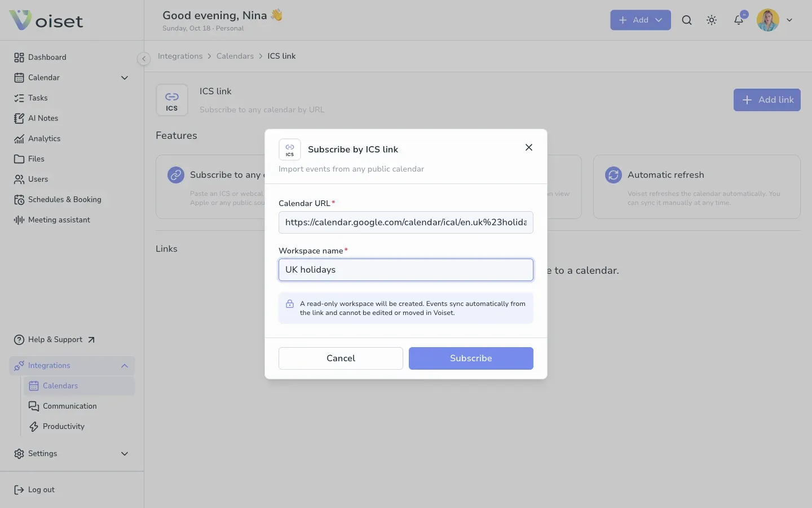Screen dimensions: 812x508
Task: Close the Subscribe by ICS link dialog
Action: (x=529, y=147)
